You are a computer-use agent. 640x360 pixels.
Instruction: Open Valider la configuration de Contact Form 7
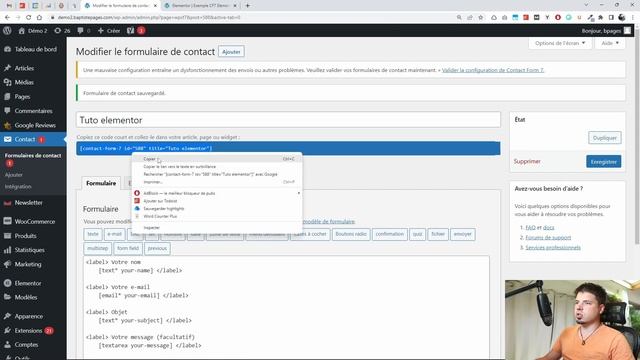pyautogui.click(x=493, y=70)
